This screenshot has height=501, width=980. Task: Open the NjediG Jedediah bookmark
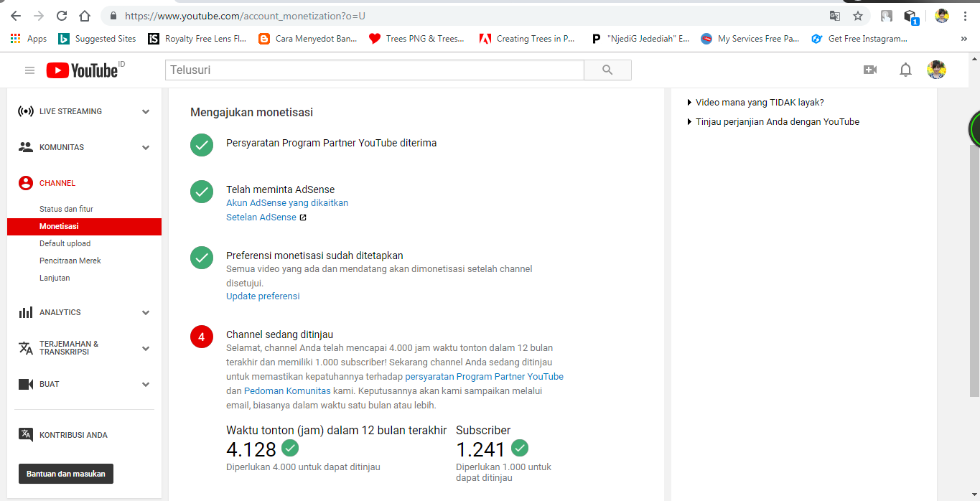click(x=639, y=39)
